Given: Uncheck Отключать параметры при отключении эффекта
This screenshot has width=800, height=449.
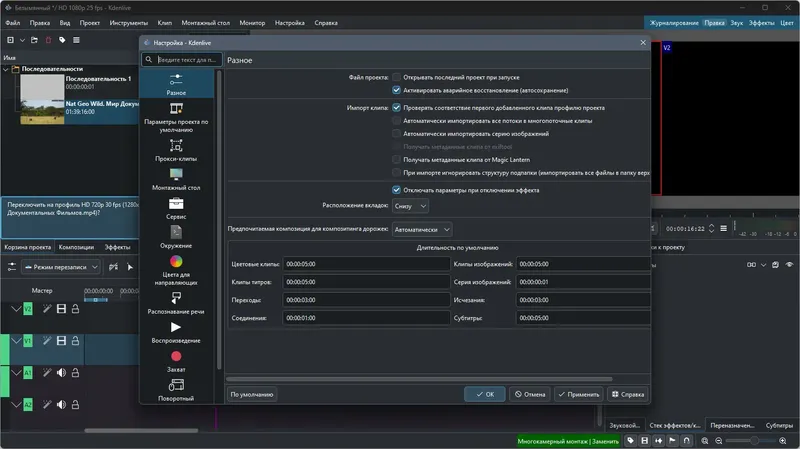Looking at the screenshot, I should pos(396,190).
